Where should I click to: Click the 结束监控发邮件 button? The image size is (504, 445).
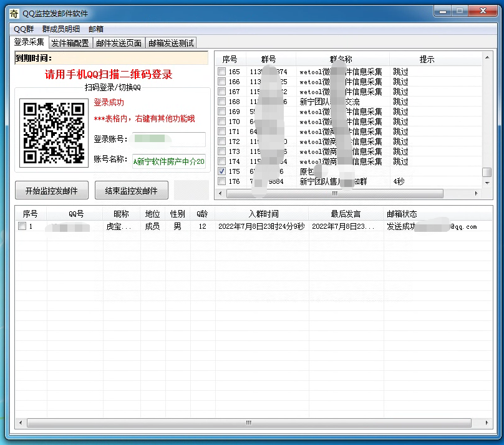[132, 190]
